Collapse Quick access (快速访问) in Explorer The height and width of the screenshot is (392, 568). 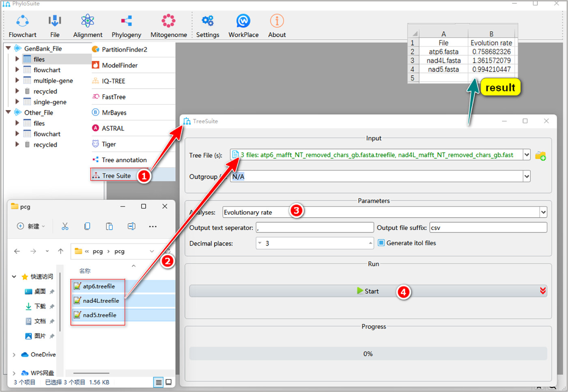14,276
